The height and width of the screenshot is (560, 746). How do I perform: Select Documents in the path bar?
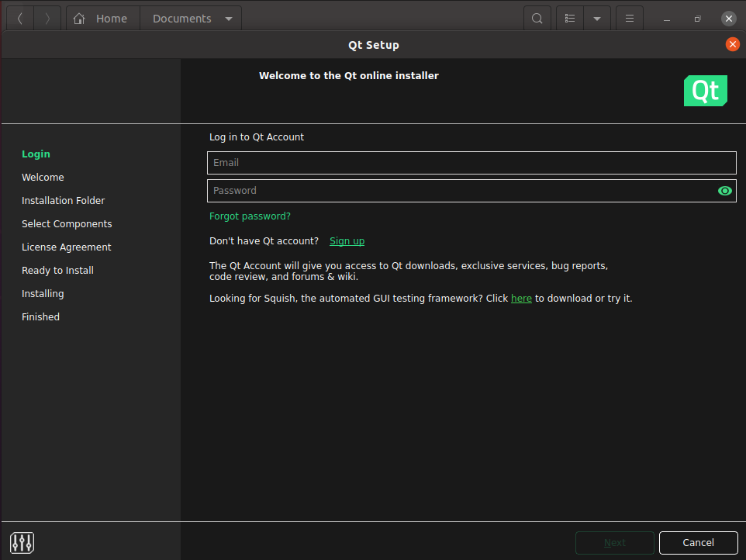181,19
